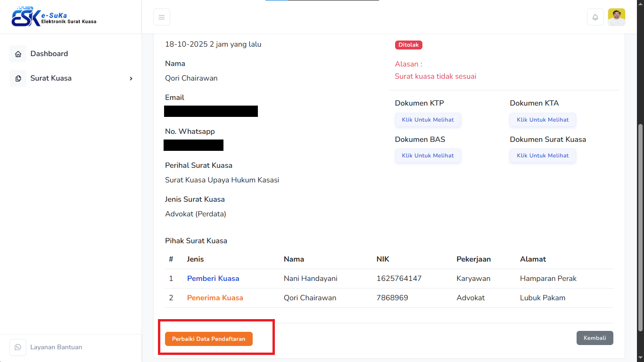Viewport: 644px width, 362px height.
Task: View the Dokumen BAS file
Action: pos(428,156)
